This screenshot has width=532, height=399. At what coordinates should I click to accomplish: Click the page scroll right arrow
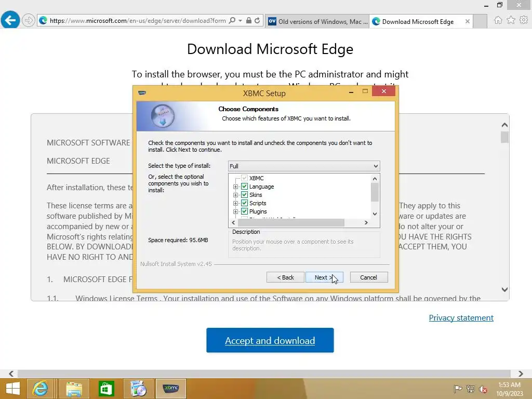(521, 374)
